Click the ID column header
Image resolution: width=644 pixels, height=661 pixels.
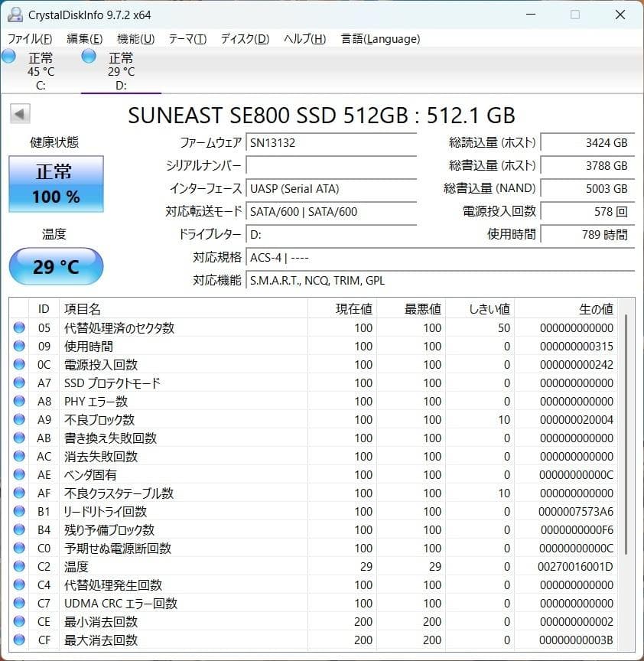44,309
